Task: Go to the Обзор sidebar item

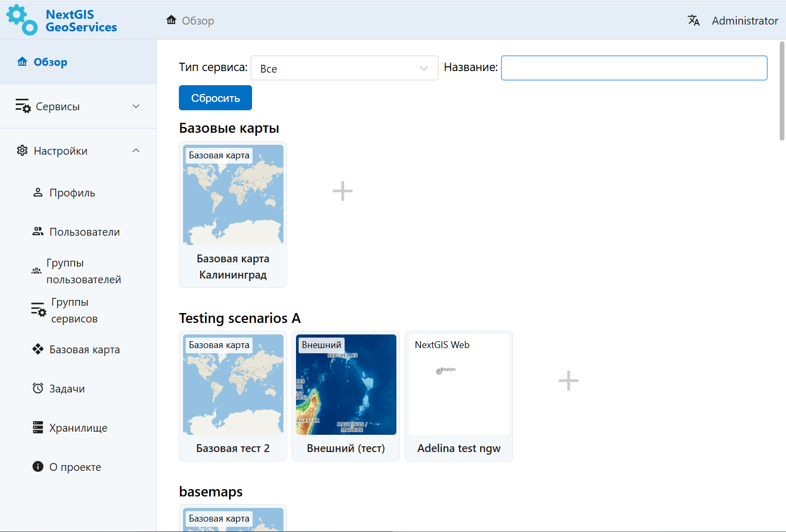Action: click(x=50, y=62)
